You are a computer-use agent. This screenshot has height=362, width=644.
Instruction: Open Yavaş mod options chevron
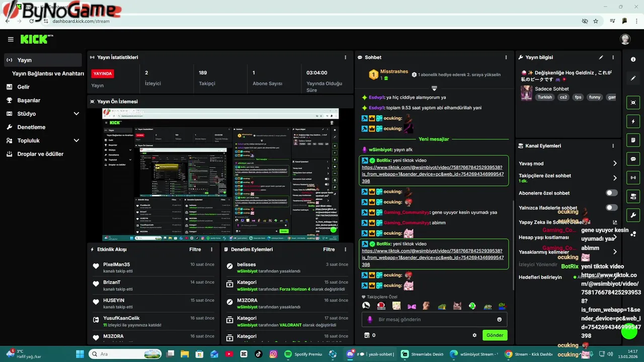coord(615,163)
